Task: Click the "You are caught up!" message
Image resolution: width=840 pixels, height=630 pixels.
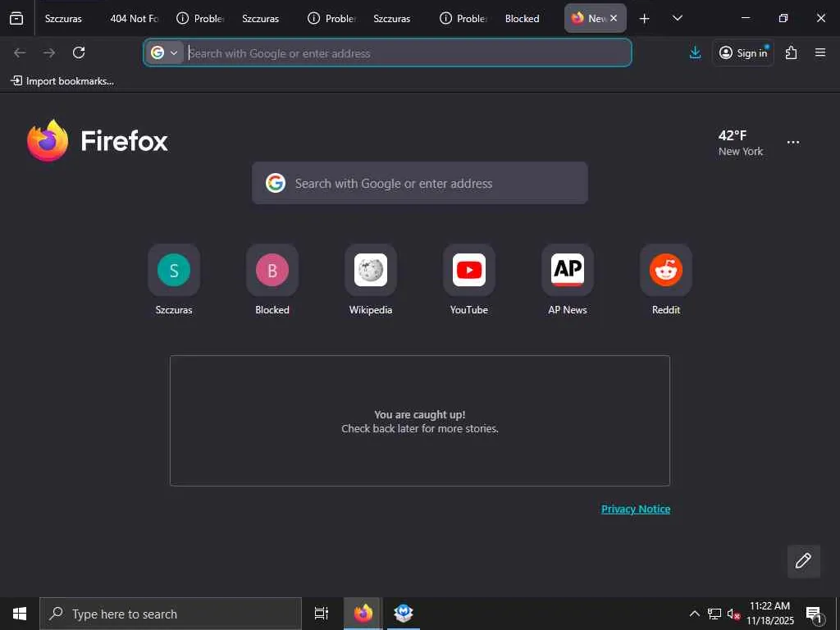Action: click(420, 414)
